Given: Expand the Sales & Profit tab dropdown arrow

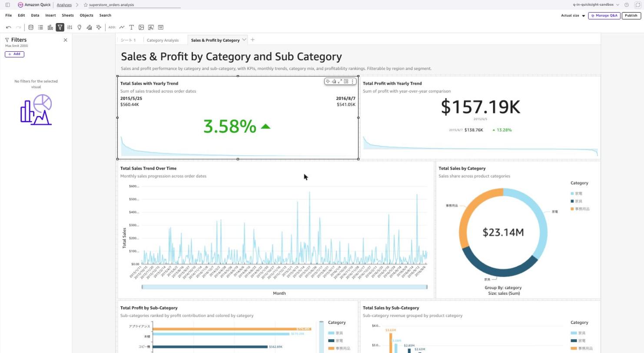Looking at the screenshot, I should pyautogui.click(x=244, y=40).
